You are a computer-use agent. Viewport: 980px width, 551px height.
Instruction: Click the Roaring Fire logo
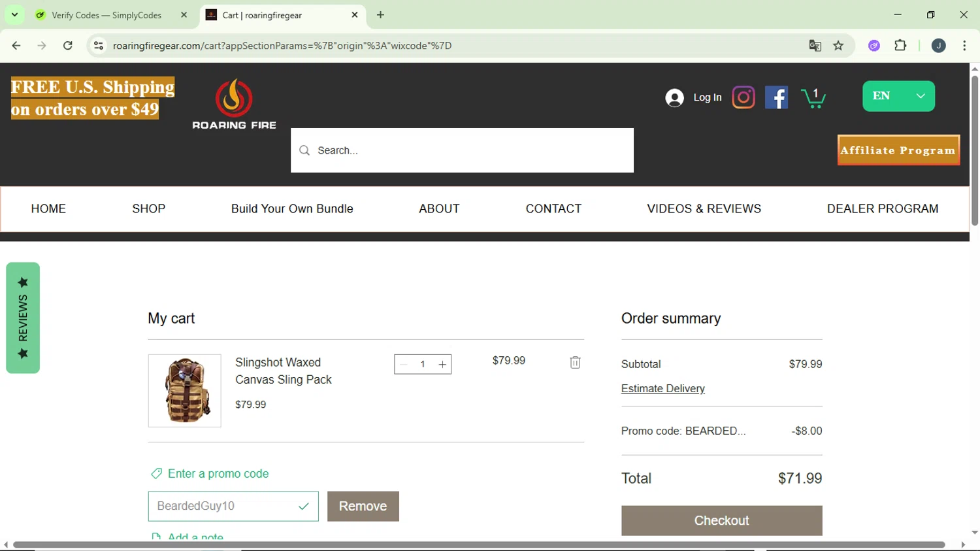(234, 104)
